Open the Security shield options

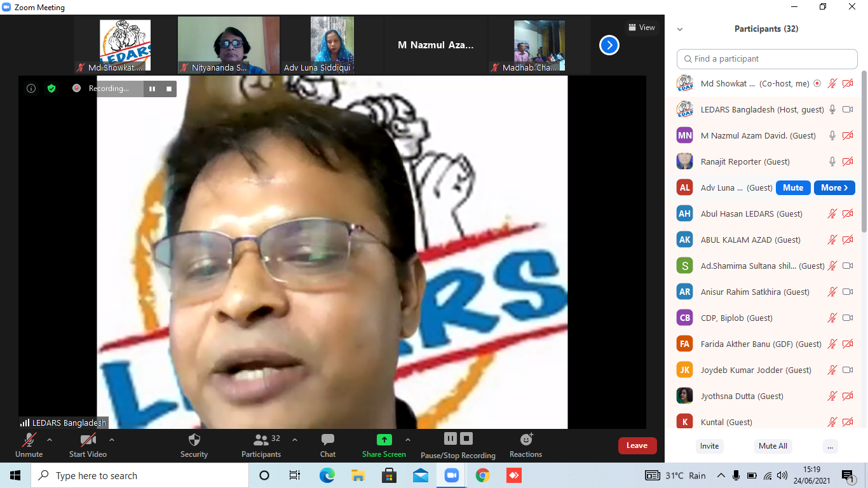point(194,445)
